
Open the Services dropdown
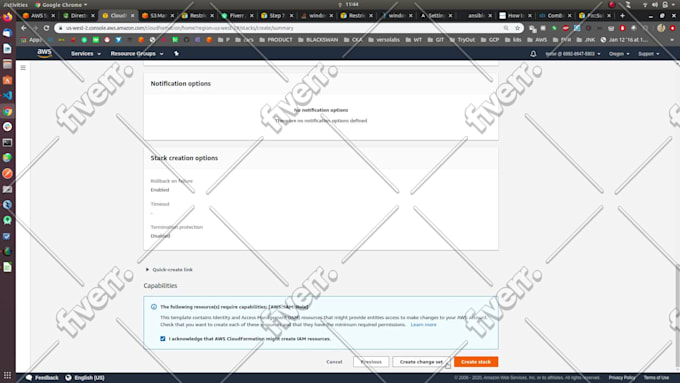click(x=86, y=53)
